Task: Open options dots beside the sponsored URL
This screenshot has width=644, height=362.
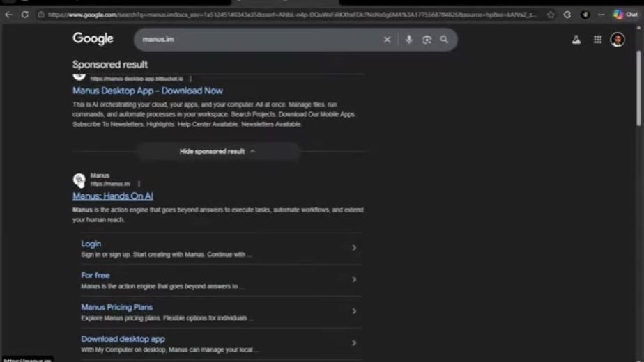Action: [190, 79]
